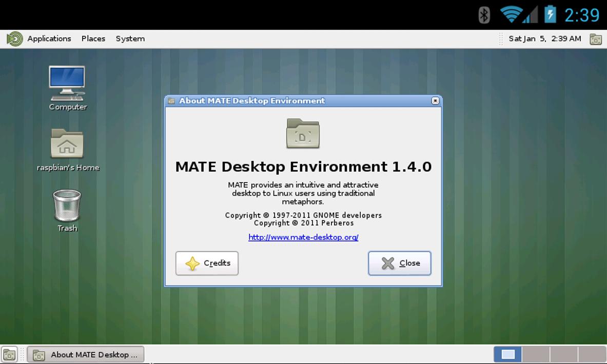Screen dimensions: 607x364
Task: Click the MATE Desktop Environment 1.4.0 heading
Action: 303,167
